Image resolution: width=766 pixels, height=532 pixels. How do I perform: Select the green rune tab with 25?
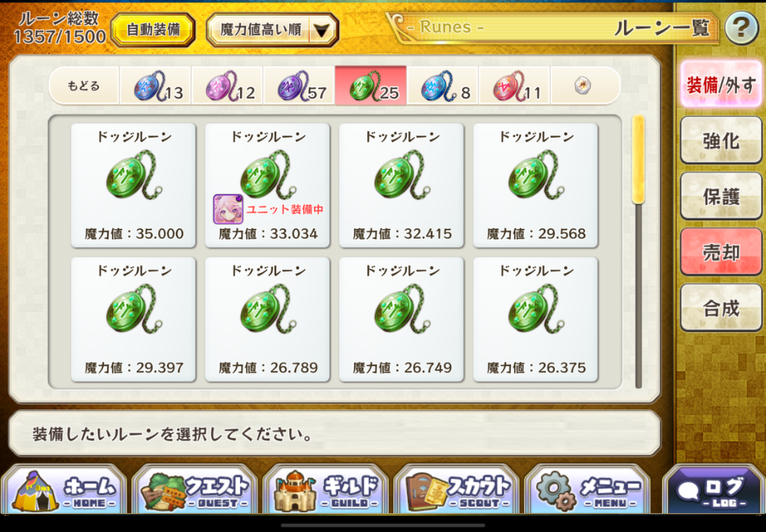[x=371, y=86]
